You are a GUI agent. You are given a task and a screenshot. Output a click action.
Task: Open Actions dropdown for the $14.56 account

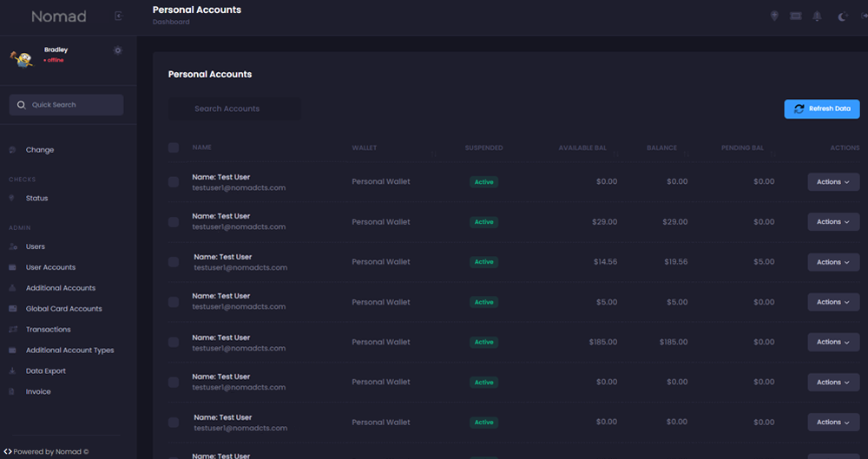pos(833,262)
